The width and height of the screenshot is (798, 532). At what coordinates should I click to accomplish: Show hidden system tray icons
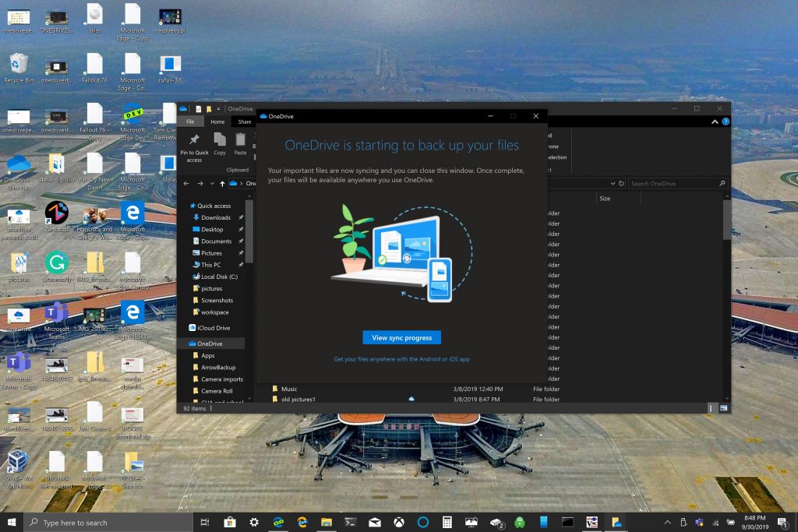point(668,522)
